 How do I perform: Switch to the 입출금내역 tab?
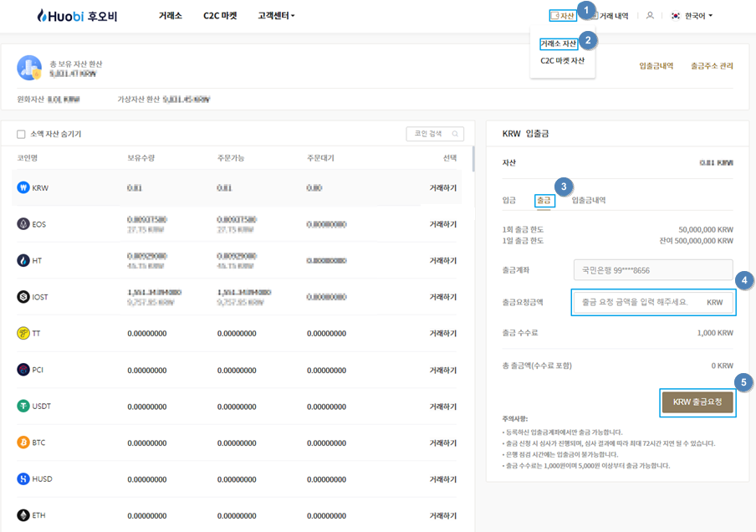pyautogui.click(x=588, y=200)
